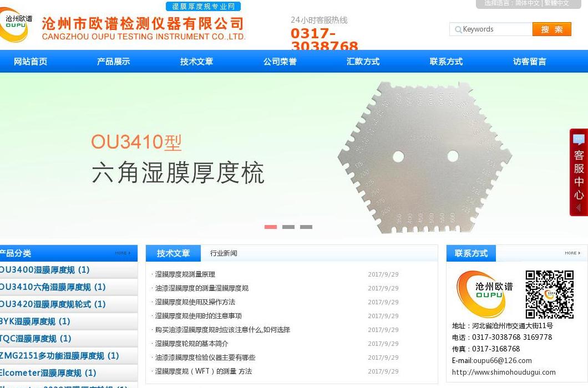Viewport: 588px width, 388px height.
Task: Open article 湿膜厚度轮规的基本简介
Action: (x=191, y=344)
